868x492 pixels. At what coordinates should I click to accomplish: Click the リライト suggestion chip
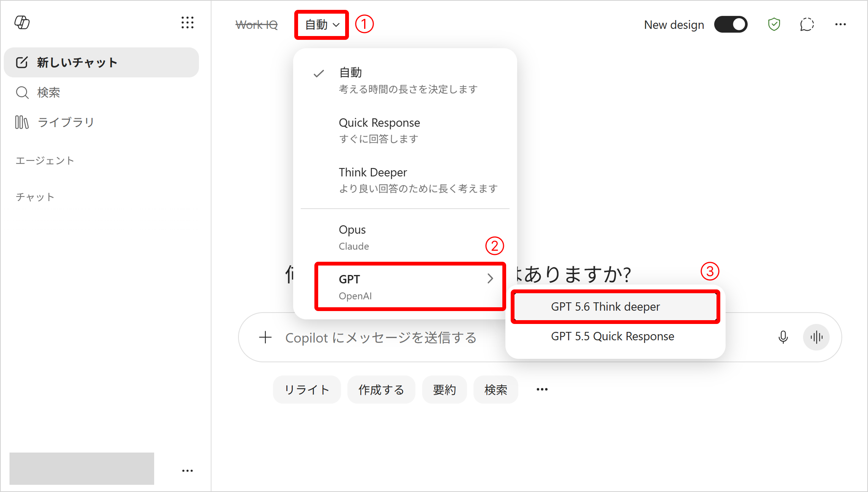(307, 390)
